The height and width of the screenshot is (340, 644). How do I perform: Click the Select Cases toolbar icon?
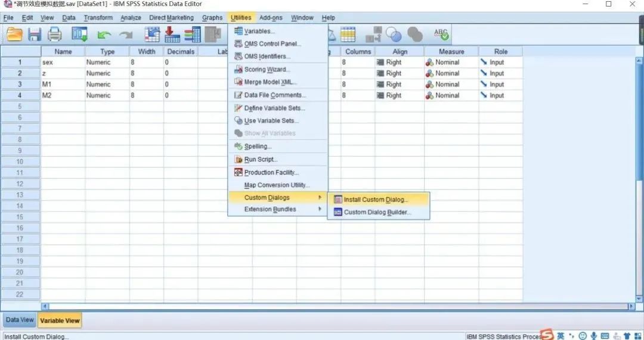click(x=348, y=35)
